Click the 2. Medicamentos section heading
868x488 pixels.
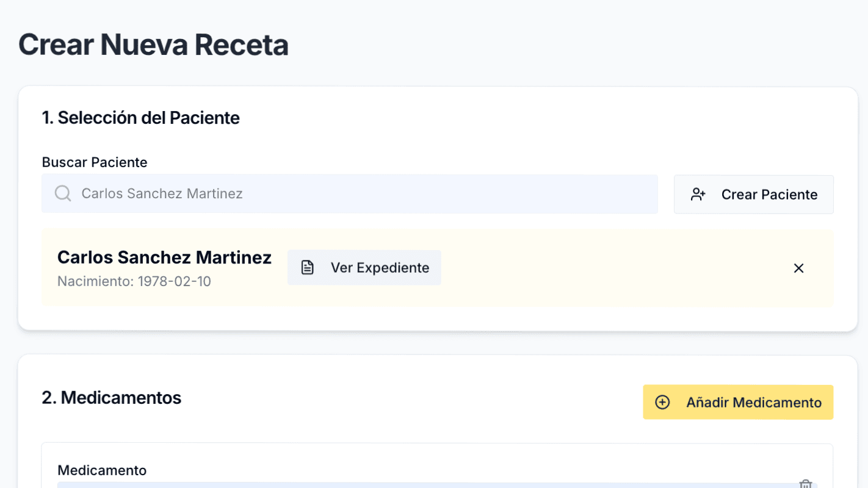point(112,398)
